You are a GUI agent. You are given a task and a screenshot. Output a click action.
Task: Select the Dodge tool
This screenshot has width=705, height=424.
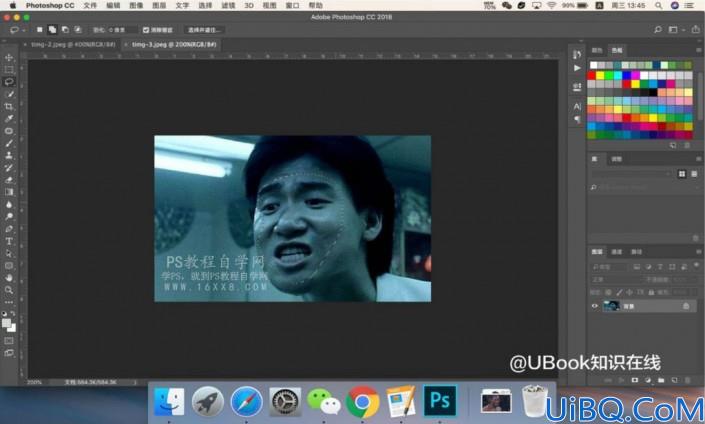[9, 216]
